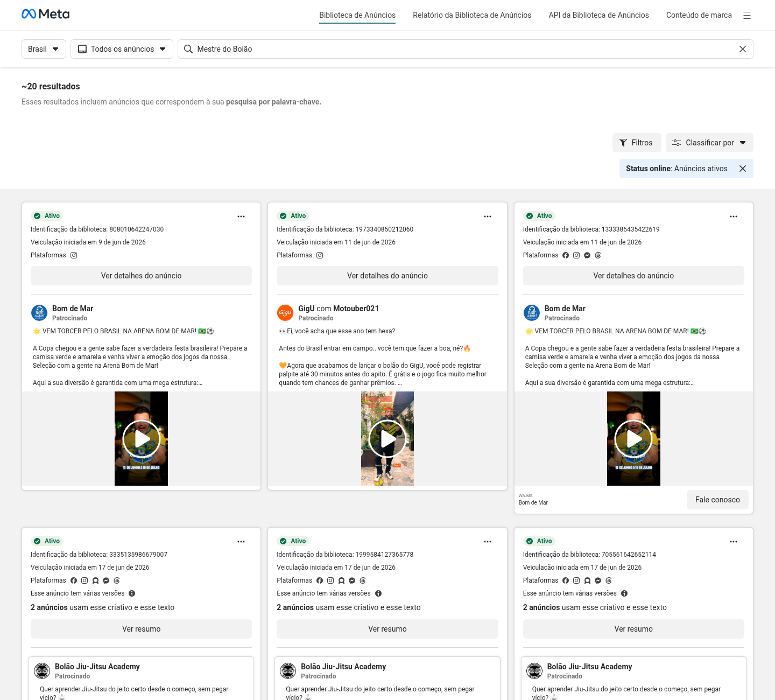This screenshot has width=775, height=700.
Task: Click Ver resumo on ad 705561642652114
Action: (633, 629)
